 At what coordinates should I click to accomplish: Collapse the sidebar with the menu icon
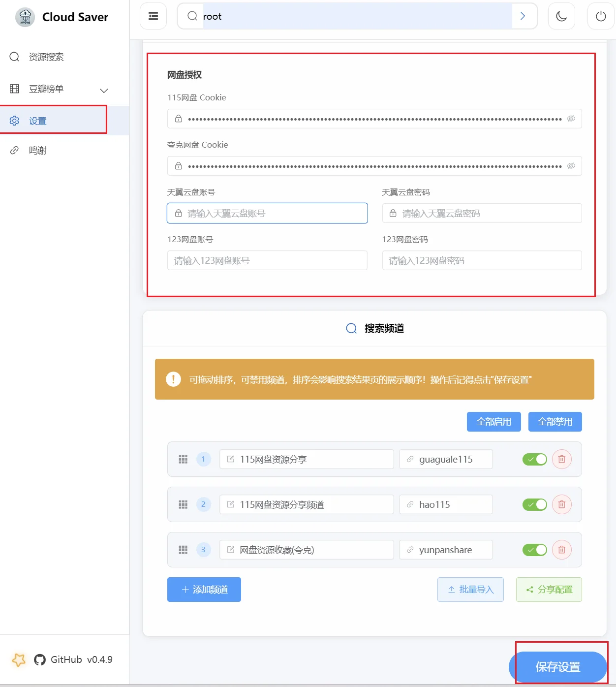click(154, 16)
